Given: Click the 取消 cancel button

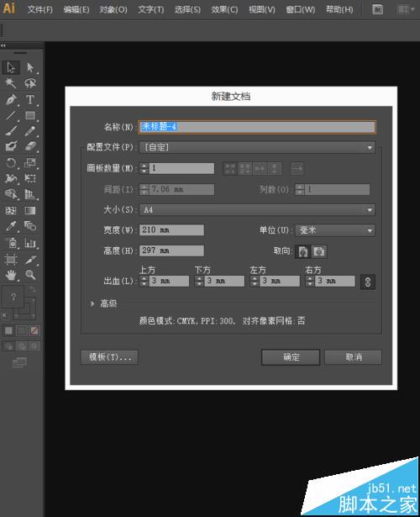Looking at the screenshot, I should click(x=354, y=357).
